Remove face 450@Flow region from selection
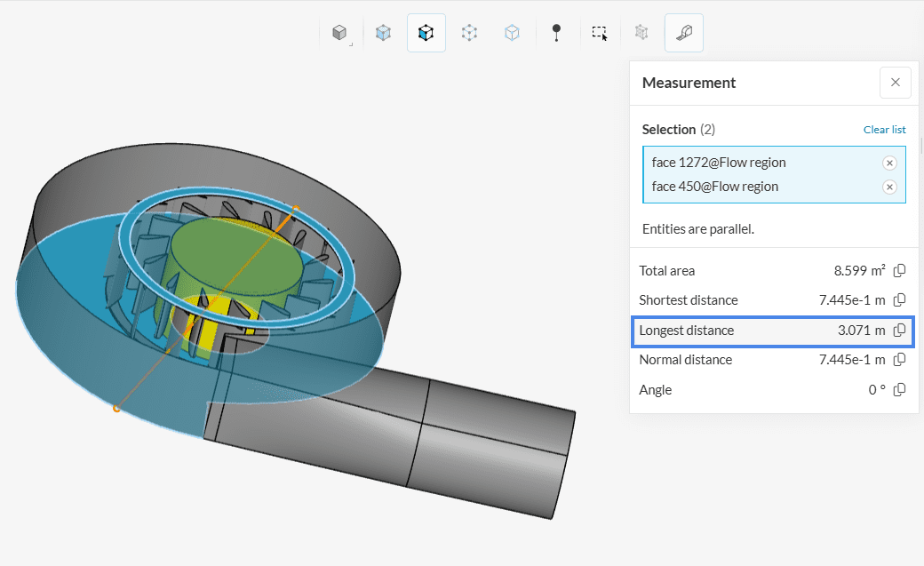The height and width of the screenshot is (566, 924). point(889,187)
